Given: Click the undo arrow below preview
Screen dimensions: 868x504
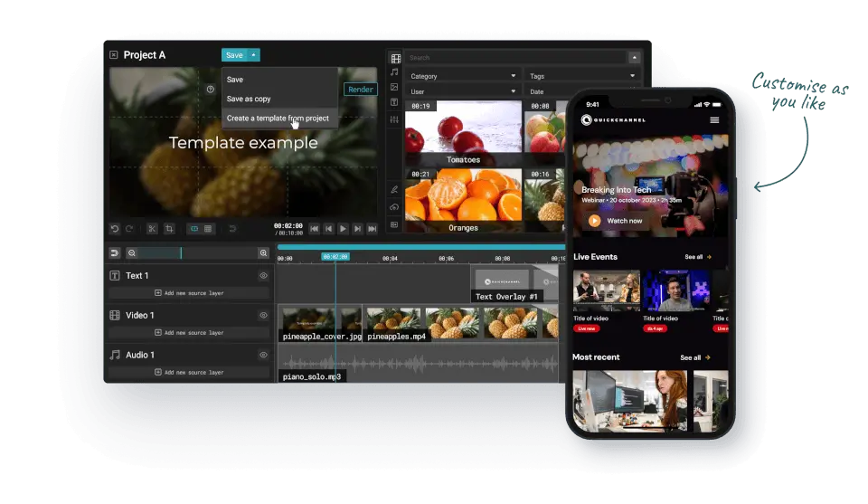Looking at the screenshot, I should coord(115,229).
